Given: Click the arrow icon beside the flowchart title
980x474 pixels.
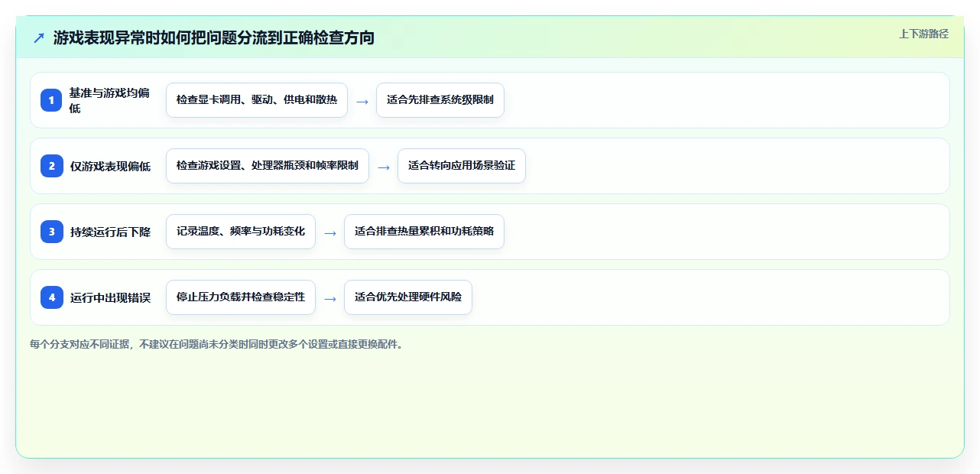Looking at the screenshot, I should (39, 37).
